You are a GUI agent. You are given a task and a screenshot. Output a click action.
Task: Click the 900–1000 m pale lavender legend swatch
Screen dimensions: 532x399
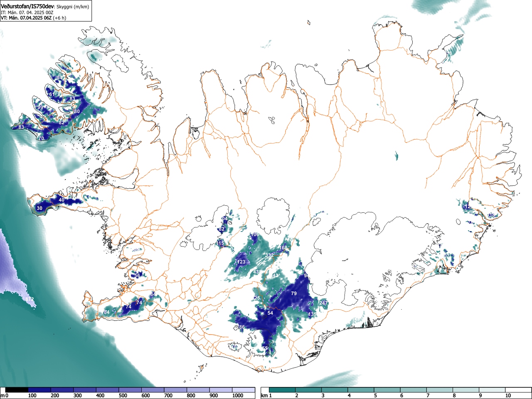[x=221, y=390]
